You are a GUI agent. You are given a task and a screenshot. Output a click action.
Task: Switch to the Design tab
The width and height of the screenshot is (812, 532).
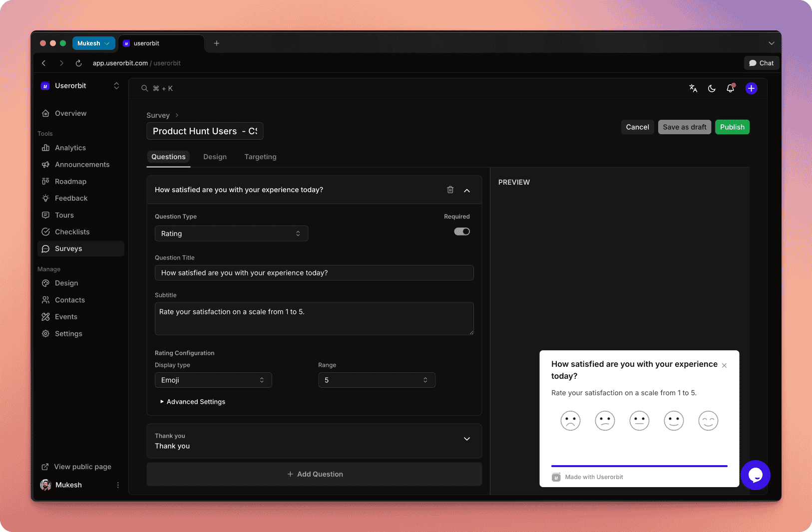tap(215, 157)
